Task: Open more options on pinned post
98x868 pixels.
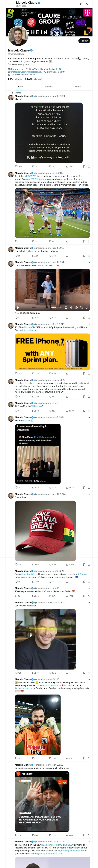Action: (89, 96)
